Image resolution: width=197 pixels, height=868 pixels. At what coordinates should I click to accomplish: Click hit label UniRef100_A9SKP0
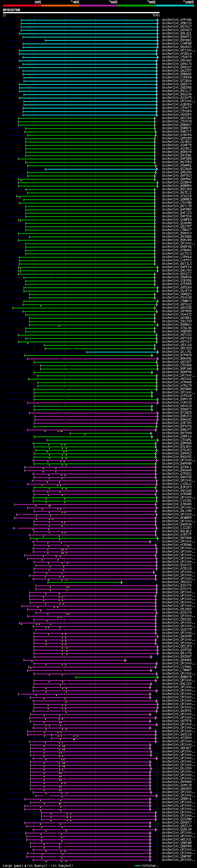(177, 115)
